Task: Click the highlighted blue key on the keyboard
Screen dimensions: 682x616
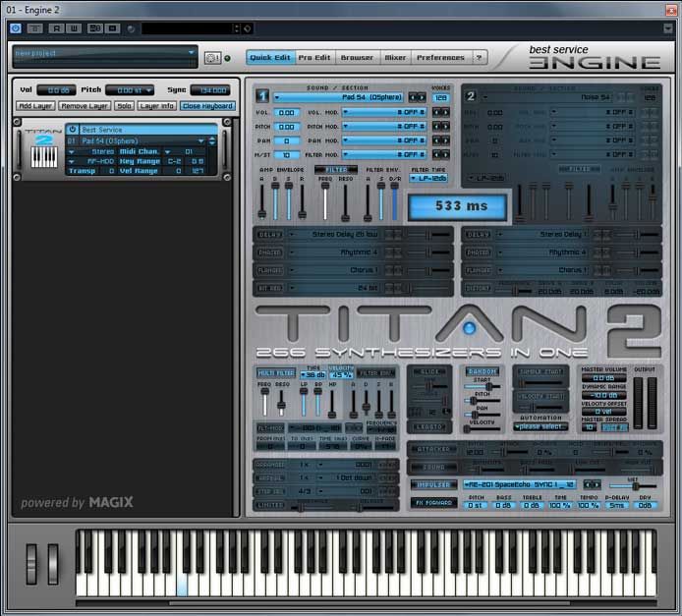Action: [x=182, y=585]
